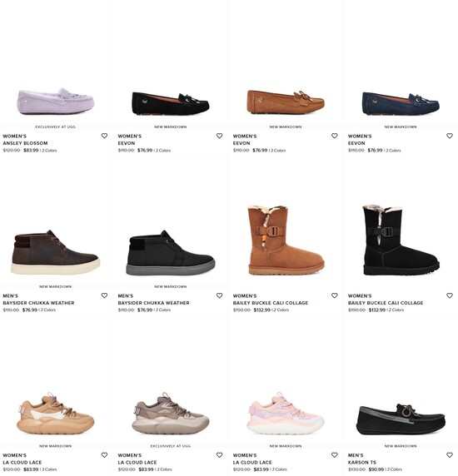Open the pink LA Cloud Lace sneaker image

pos(286,413)
